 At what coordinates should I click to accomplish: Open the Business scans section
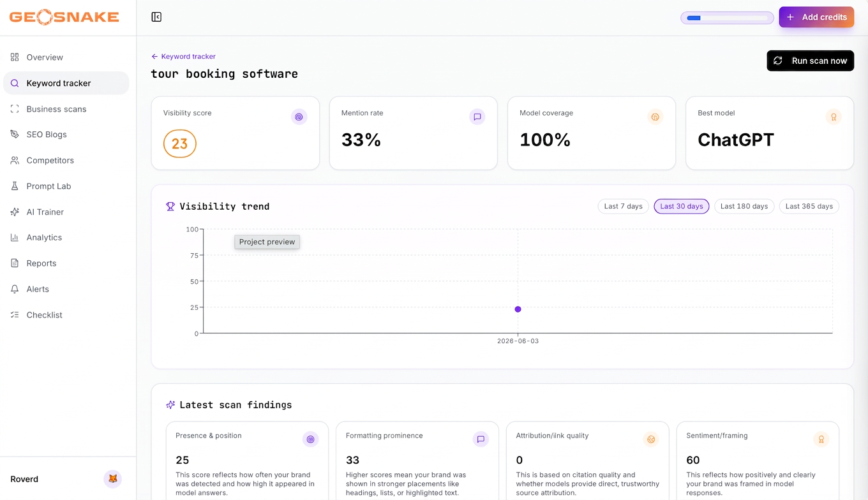(x=66, y=109)
